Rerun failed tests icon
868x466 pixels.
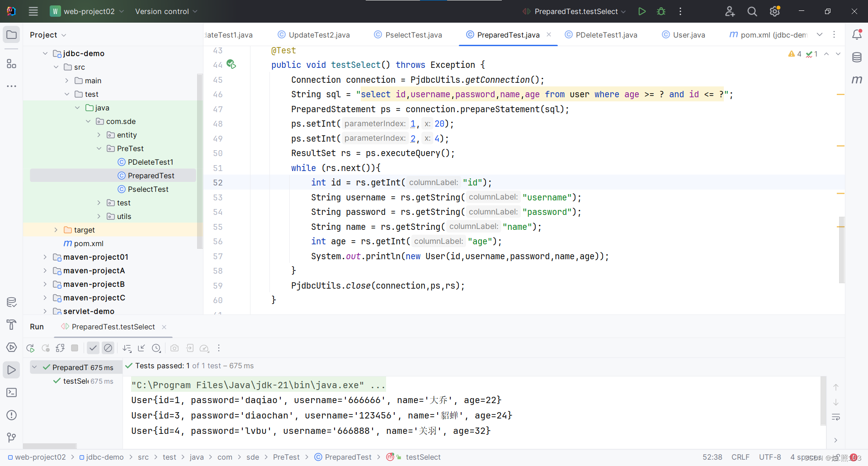[x=45, y=348]
